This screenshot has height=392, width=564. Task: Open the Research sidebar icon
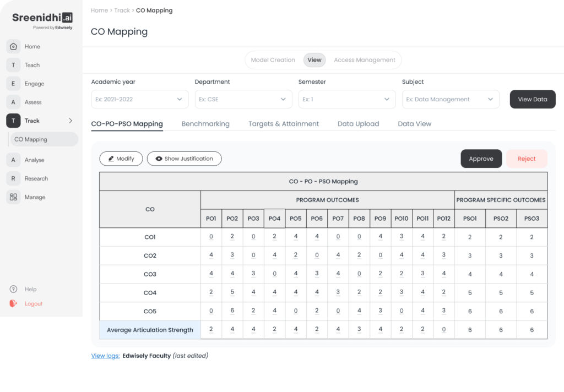coord(13,178)
